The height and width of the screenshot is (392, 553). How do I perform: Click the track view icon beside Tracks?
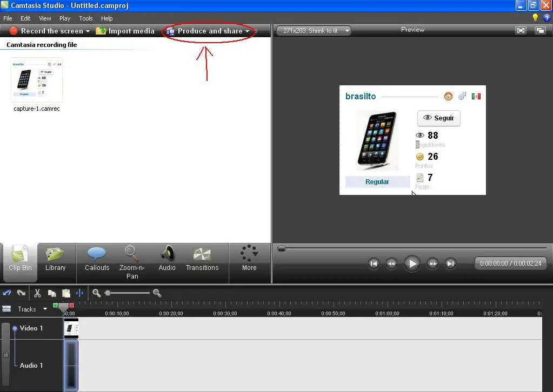click(x=6, y=309)
